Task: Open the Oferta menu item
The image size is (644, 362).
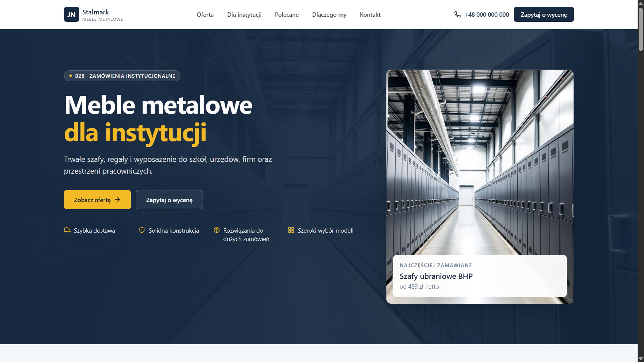Action: (x=205, y=14)
